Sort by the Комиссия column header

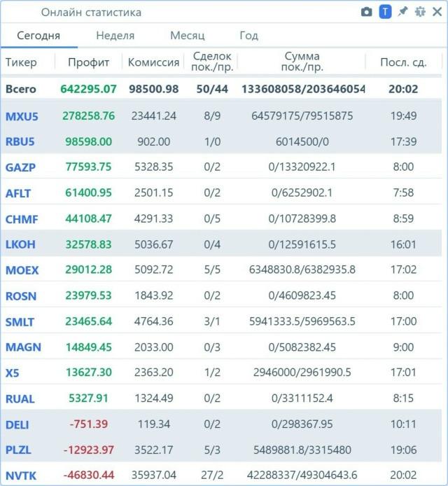point(154,62)
